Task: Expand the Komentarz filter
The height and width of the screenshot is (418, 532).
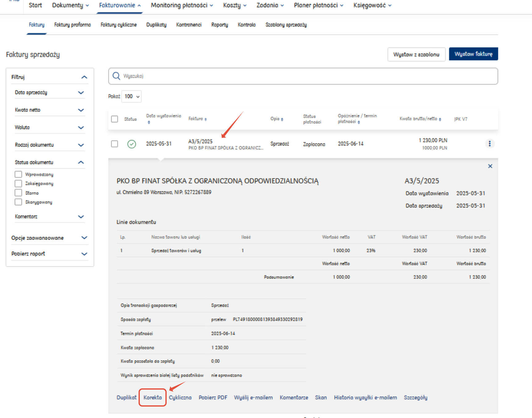Action: 81,217
